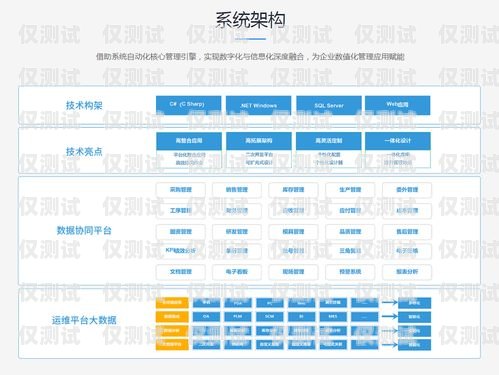
Task: Open the 售后管理 module
Action: (x=407, y=232)
